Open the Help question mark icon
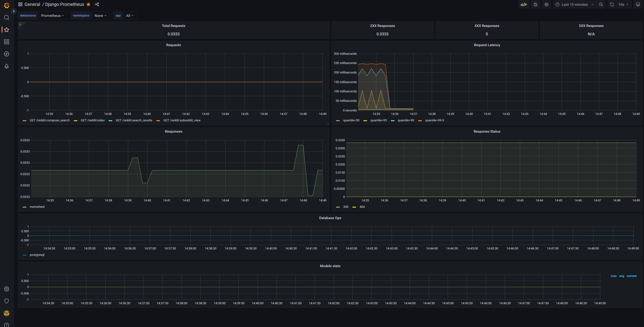 click(7, 325)
